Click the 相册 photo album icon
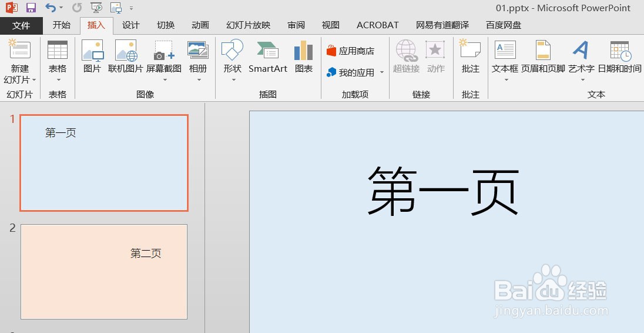This screenshot has height=333, width=644. (x=198, y=50)
